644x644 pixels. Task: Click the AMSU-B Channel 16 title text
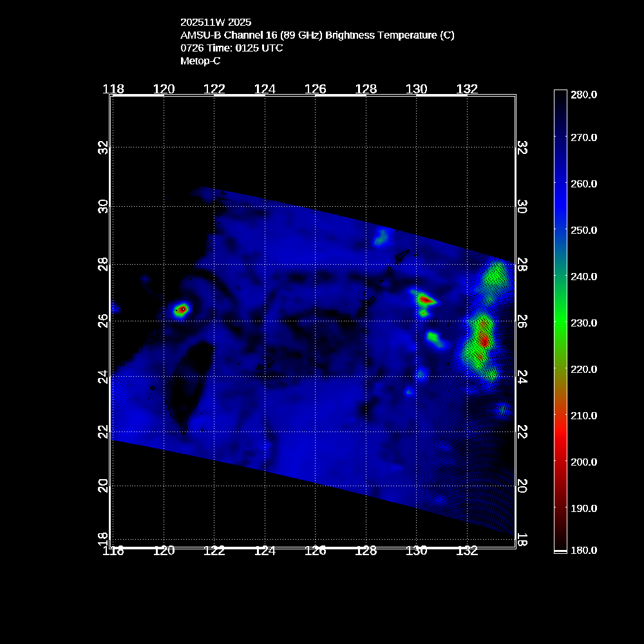tap(317, 35)
